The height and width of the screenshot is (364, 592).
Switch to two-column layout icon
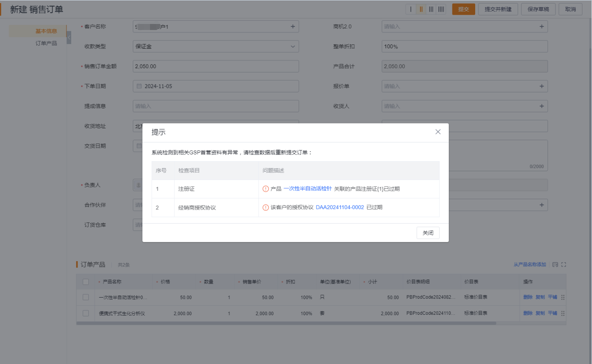click(x=421, y=9)
